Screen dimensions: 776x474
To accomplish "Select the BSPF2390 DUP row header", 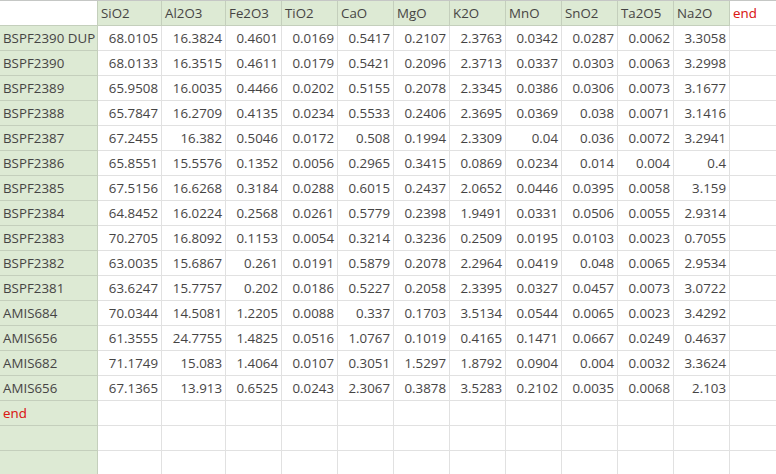I will (48, 38).
